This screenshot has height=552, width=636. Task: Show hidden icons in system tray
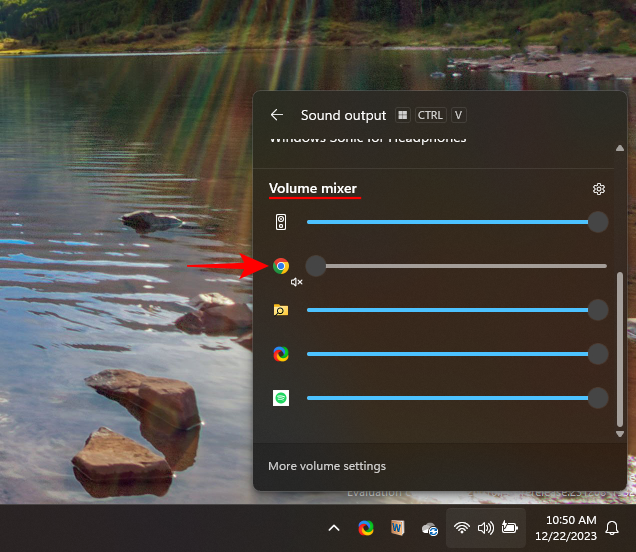coord(334,528)
